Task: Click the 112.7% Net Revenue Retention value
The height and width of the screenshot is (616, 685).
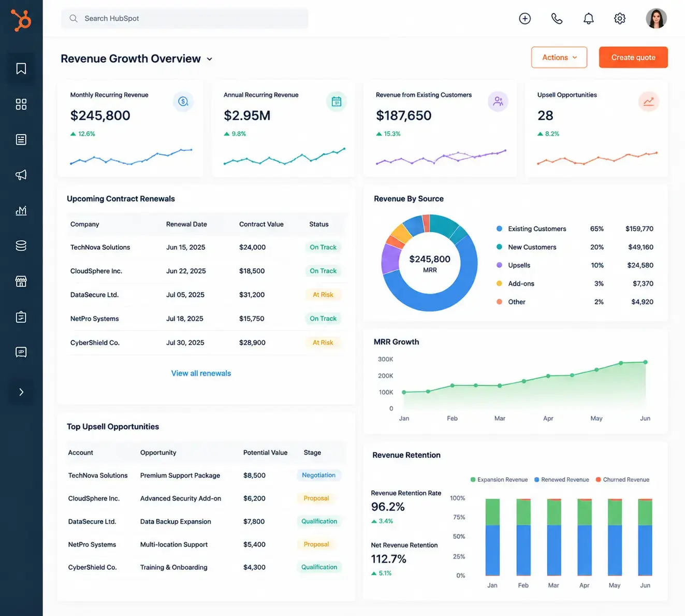Action: coord(388,559)
